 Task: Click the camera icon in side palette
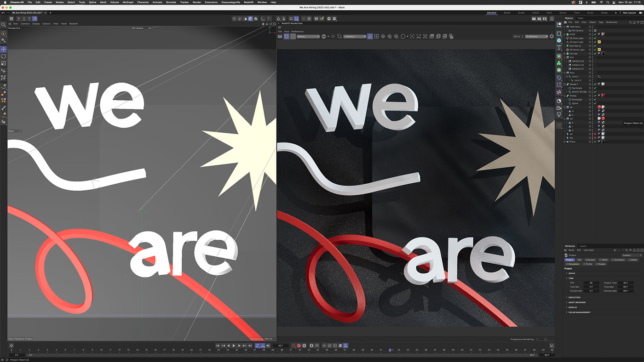tap(559, 108)
